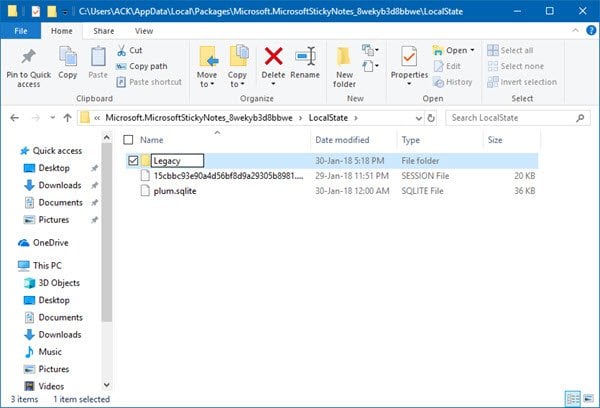This screenshot has height=408, width=600.
Task: Collapse the ribbon with the chevron
Action: point(575,30)
